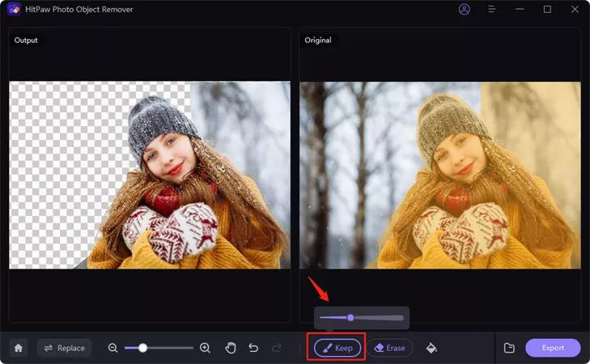Open the background fill color tool
590x364 pixels.
point(431,348)
